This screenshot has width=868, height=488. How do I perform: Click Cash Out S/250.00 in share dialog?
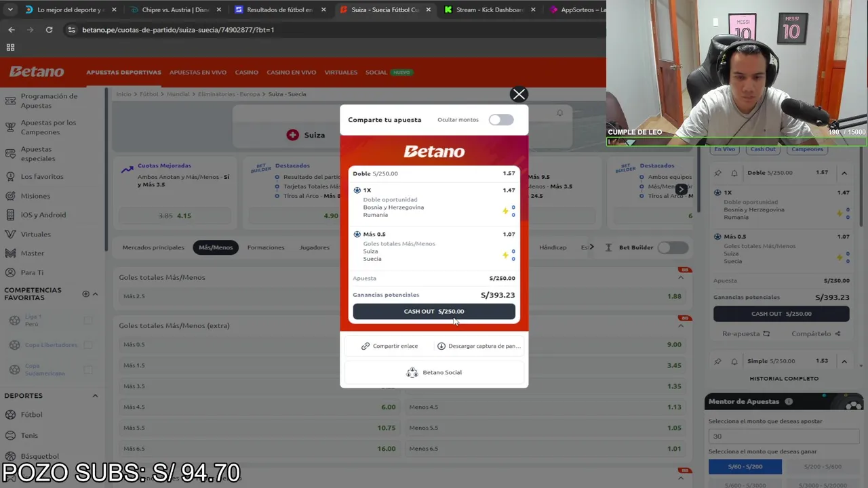tap(434, 311)
